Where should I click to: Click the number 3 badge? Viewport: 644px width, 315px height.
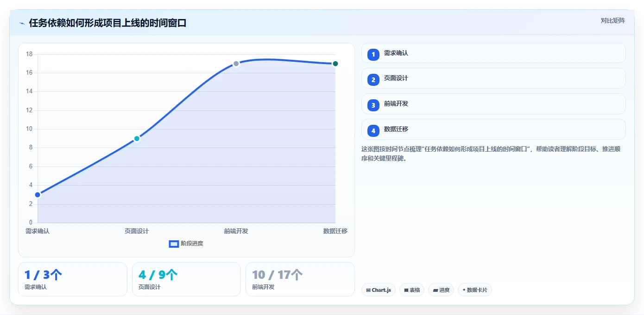click(x=373, y=105)
